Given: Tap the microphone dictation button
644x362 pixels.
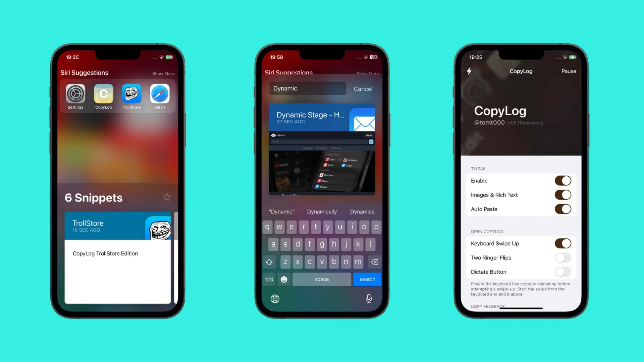Looking at the screenshot, I should [x=368, y=298].
